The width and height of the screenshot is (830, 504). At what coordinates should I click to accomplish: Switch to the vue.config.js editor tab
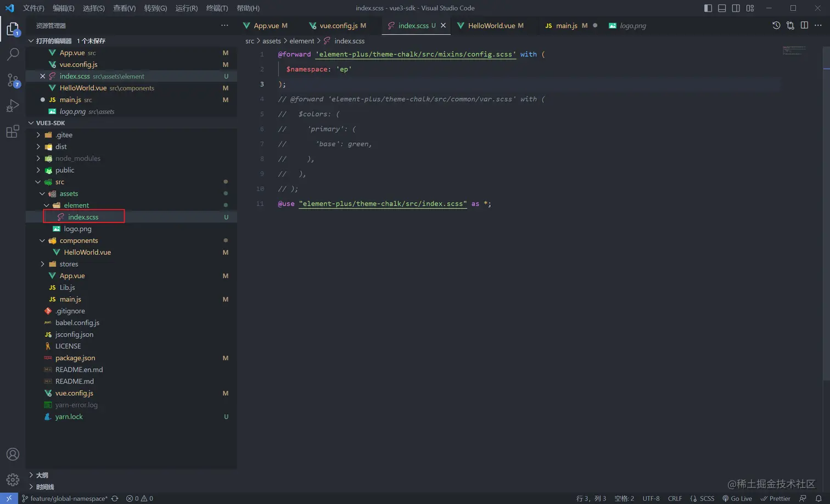point(338,25)
